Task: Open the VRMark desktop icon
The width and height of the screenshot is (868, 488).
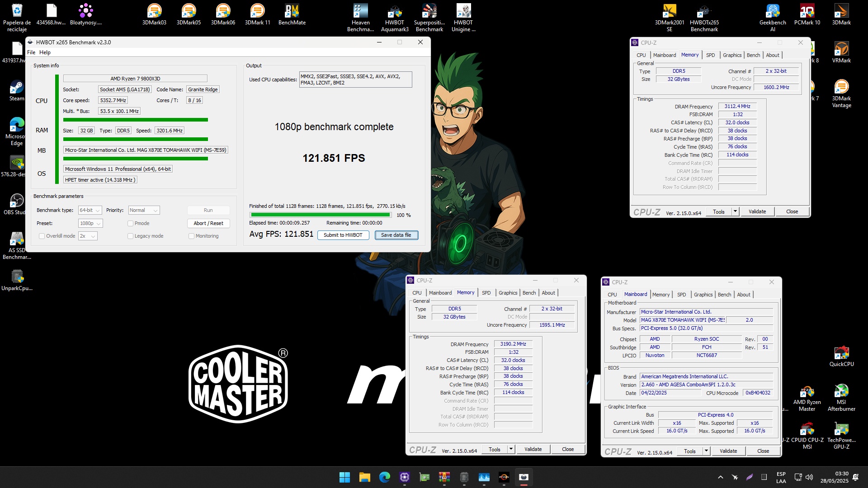Action: [841, 52]
